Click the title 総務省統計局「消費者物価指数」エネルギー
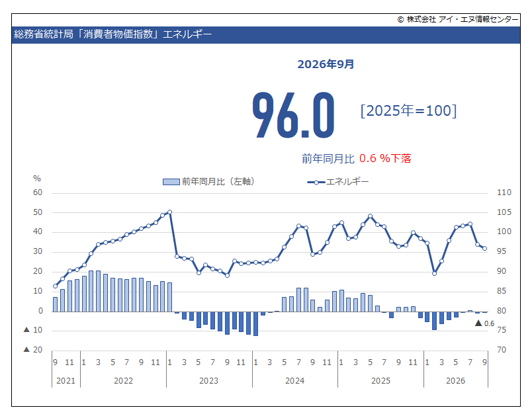The width and height of the screenshot is (532, 420). pos(112,34)
